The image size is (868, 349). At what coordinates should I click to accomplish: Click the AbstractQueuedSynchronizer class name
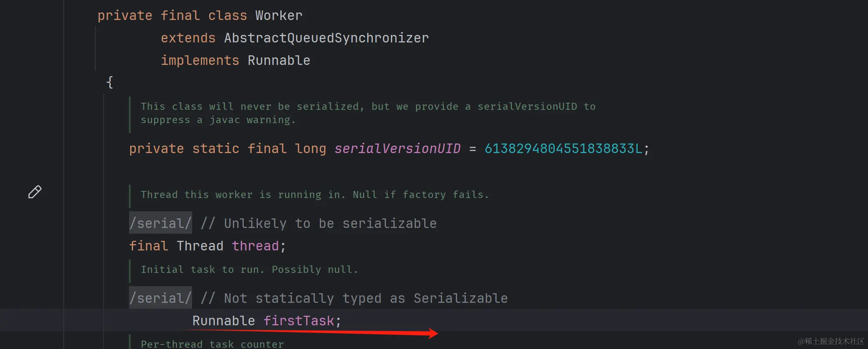326,38
